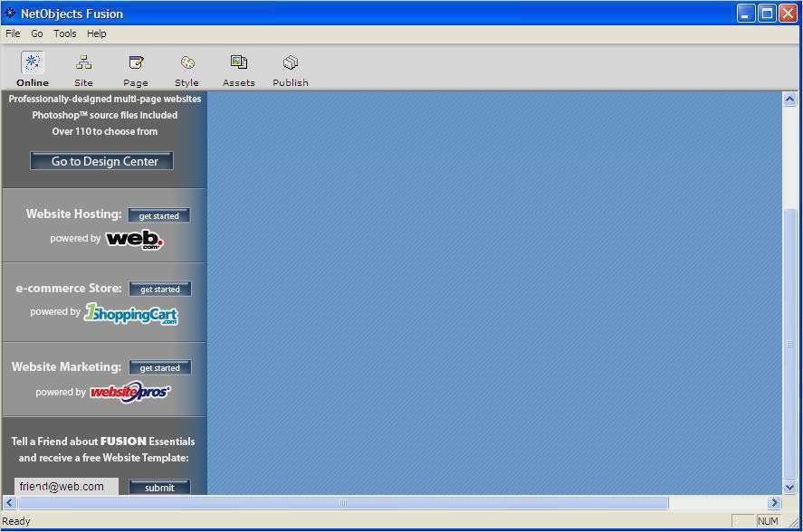Image resolution: width=803 pixels, height=532 pixels.
Task: Click the horizontal scrollbar right arrow
Action: [774, 502]
